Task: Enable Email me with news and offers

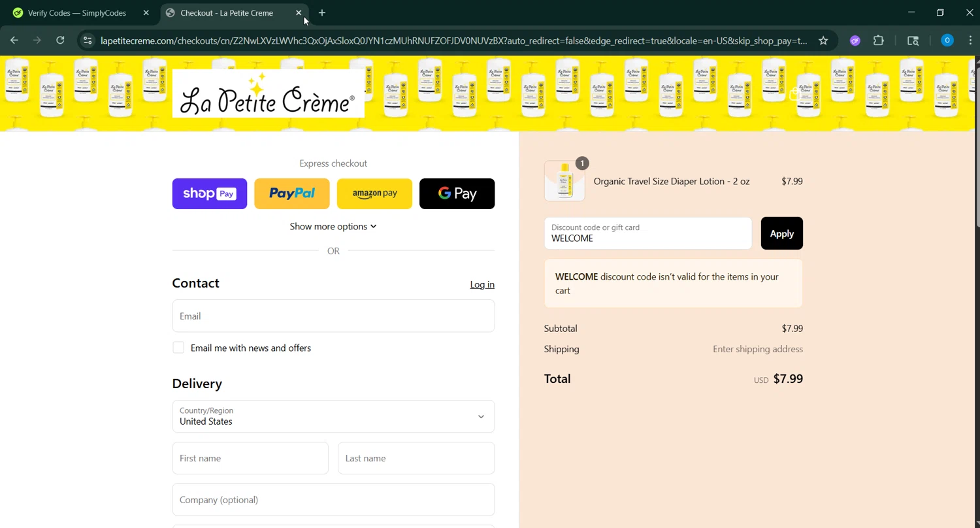Action: pyautogui.click(x=178, y=348)
